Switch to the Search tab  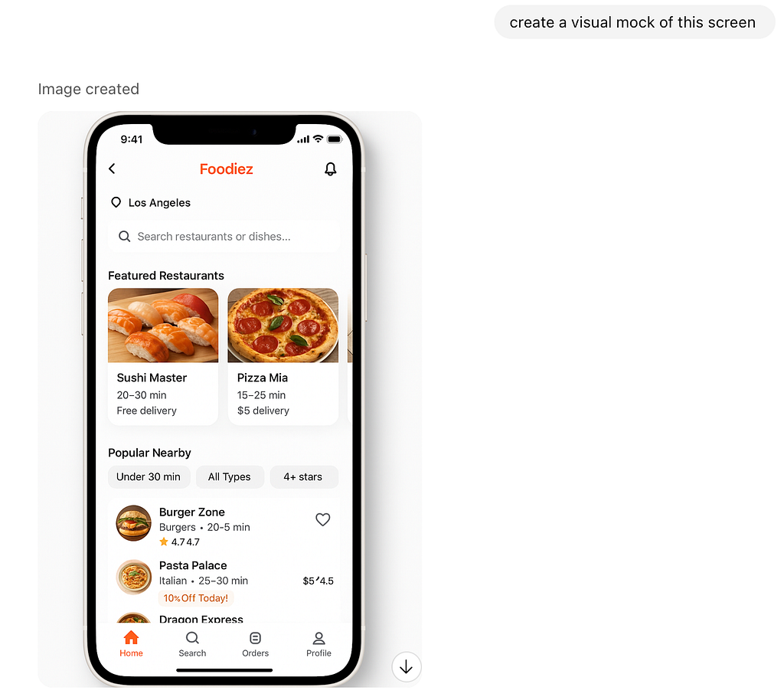coord(192,644)
